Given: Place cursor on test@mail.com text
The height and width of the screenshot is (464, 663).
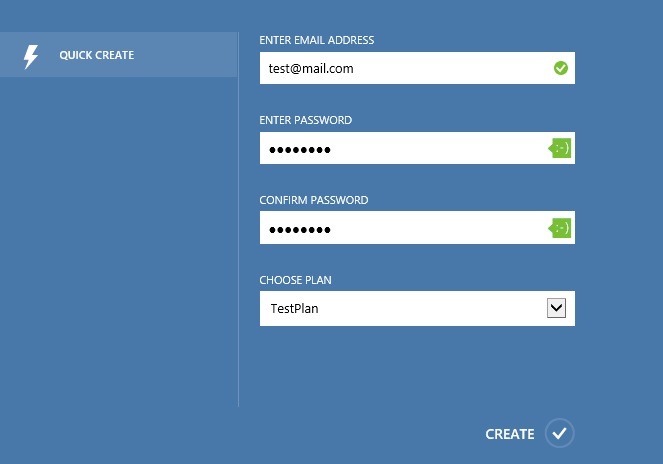Looking at the screenshot, I should click(x=311, y=69).
